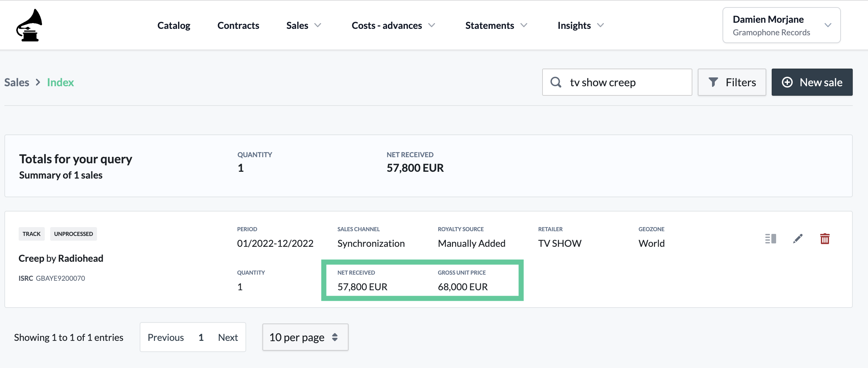Click the gramophone logo icon top left

[30, 25]
